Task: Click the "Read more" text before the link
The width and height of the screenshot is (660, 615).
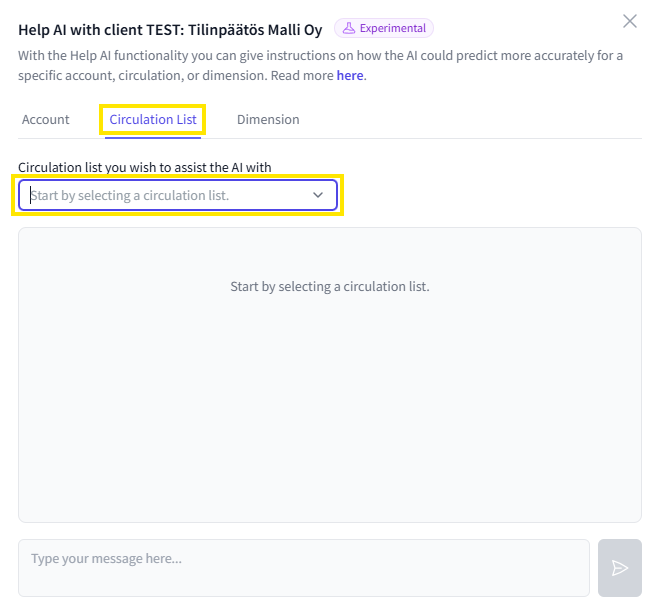Action: (x=301, y=75)
